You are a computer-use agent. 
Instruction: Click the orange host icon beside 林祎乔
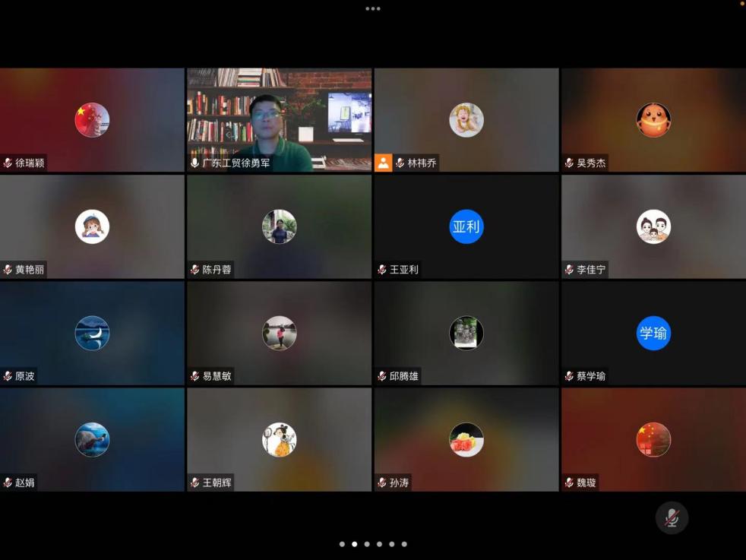pyautogui.click(x=384, y=163)
